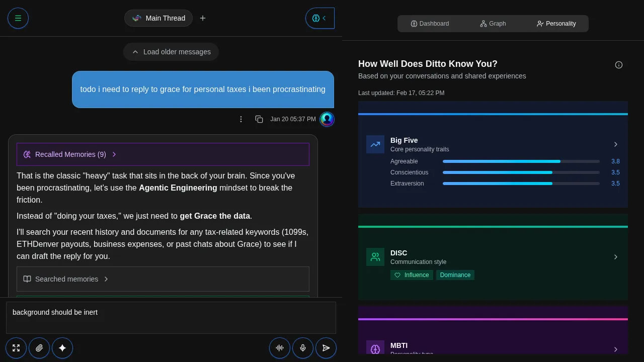Image resolution: width=644 pixels, height=362 pixels.
Task: Start voice mode with waveform icon
Action: 280,348
